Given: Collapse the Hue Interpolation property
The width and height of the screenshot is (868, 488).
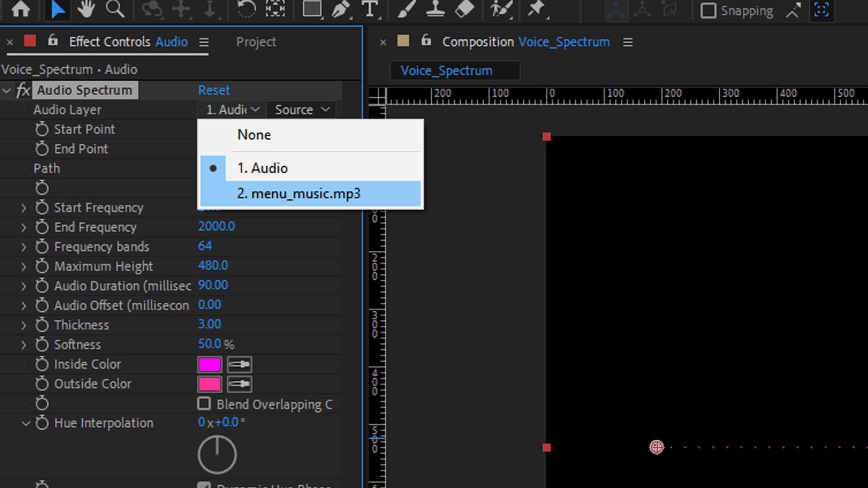Looking at the screenshot, I should [x=26, y=423].
